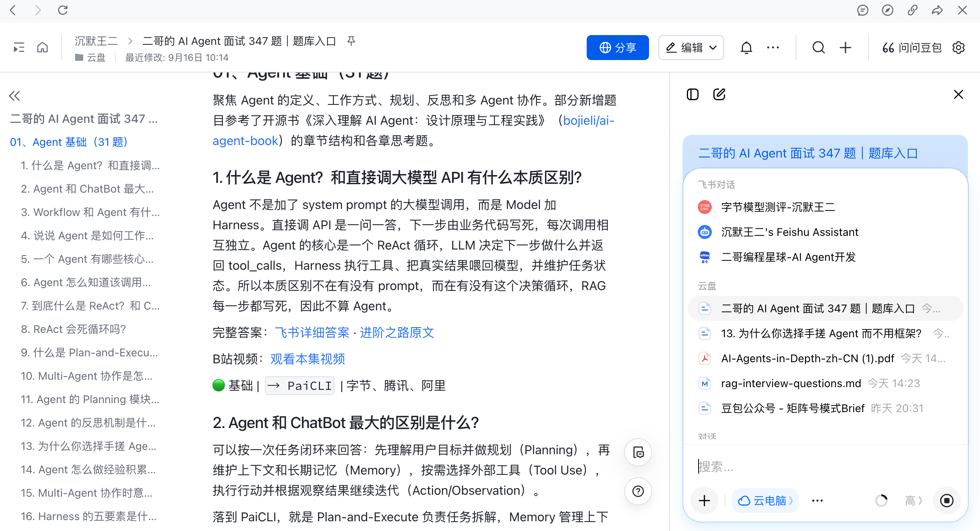Open the 编辑 mode dropdown
The width and height of the screenshot is (980, 531).
691,48
